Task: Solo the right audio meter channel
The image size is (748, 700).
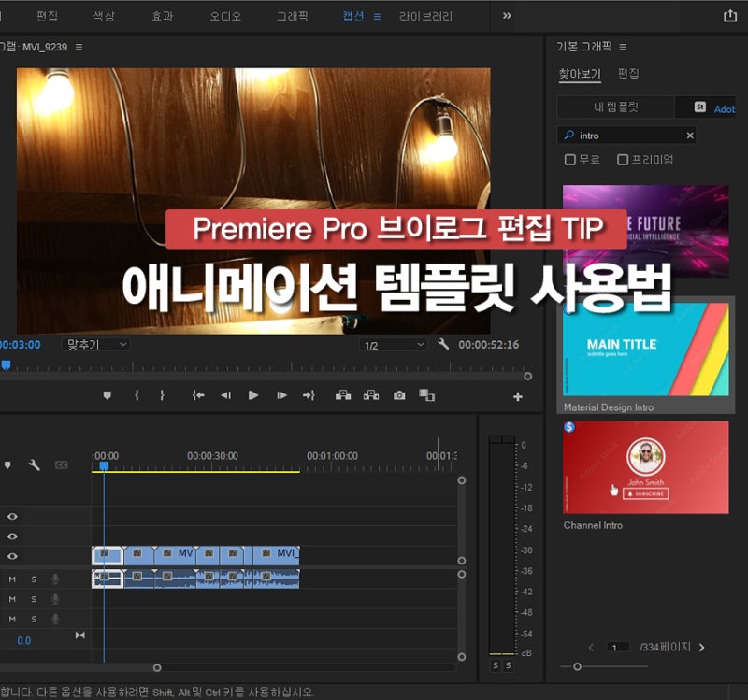Action: click(509, 665)
